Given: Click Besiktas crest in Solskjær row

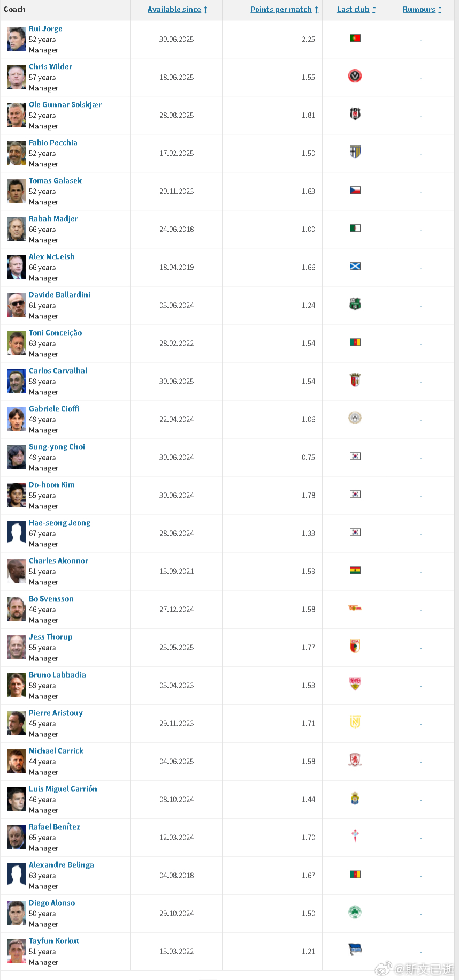Looking at the screenshot, I should pyautogui.click(x=355, y=114).
